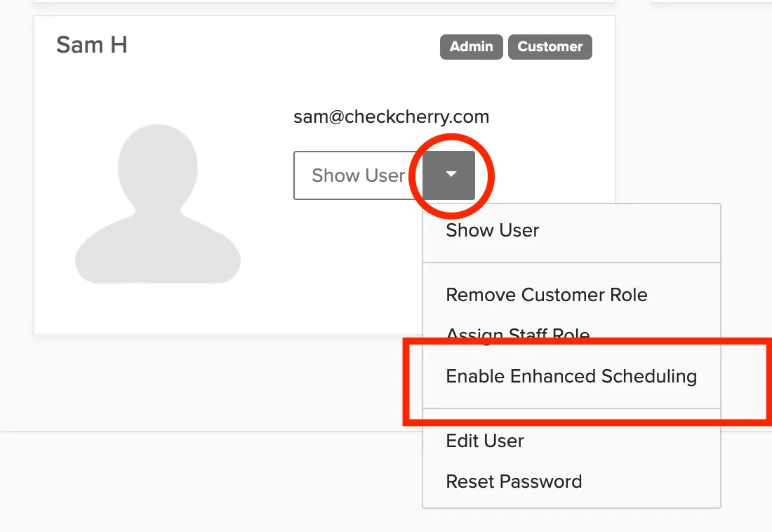
Task: Click the sam@checkcherry.com email address
Action: tap(392, 117)
